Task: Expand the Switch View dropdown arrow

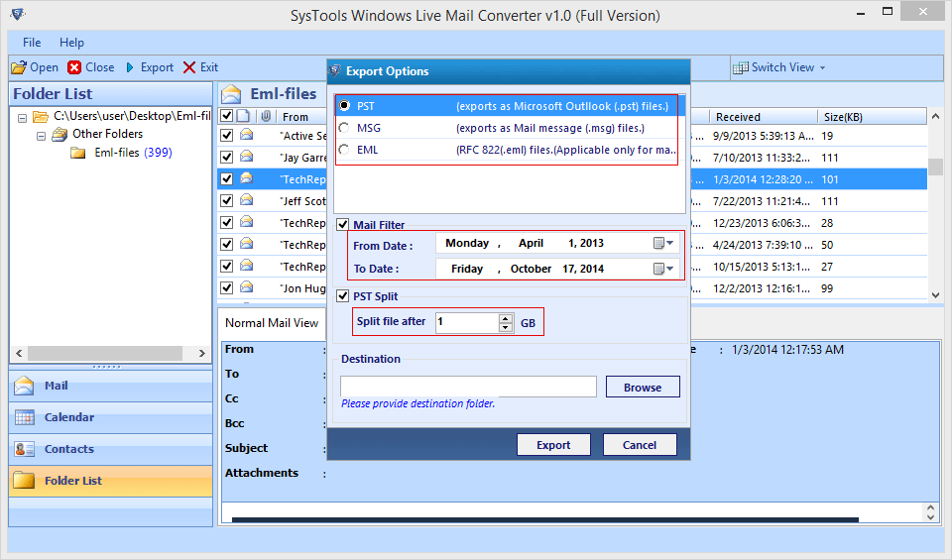Action: point(823,68)
